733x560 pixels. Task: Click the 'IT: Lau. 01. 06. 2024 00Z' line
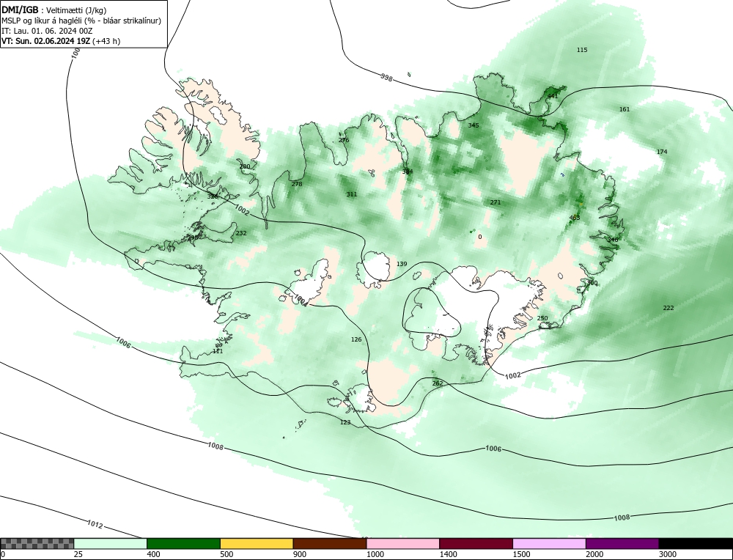click(47, 31)
